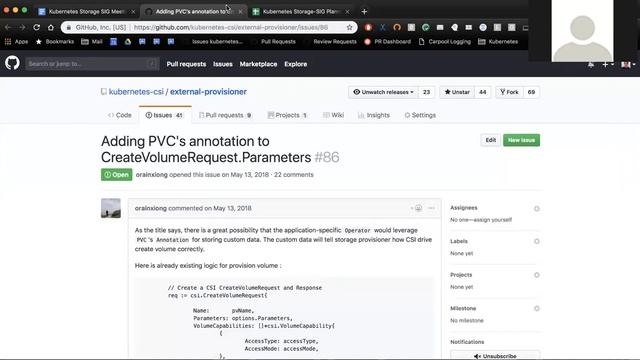Open the Google Drive bookmark icon
This screenshot has height=360, width=640.
coord(128,42)
